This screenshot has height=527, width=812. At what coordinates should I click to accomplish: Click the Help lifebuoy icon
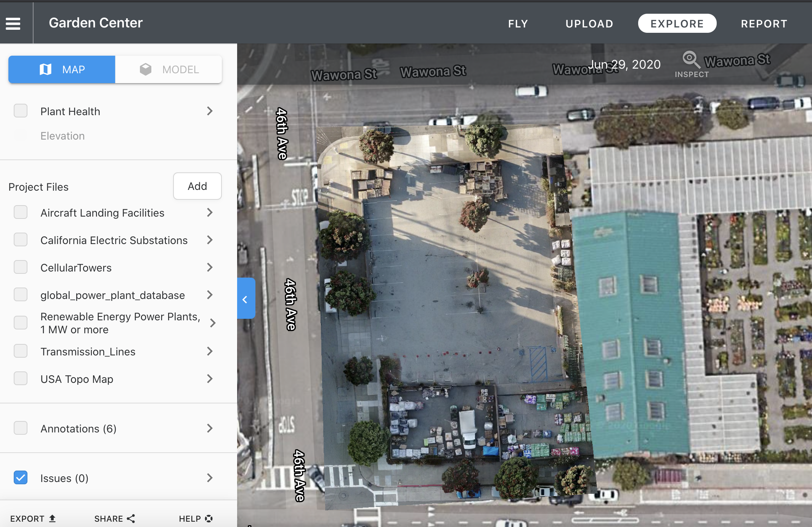(209, 518)
